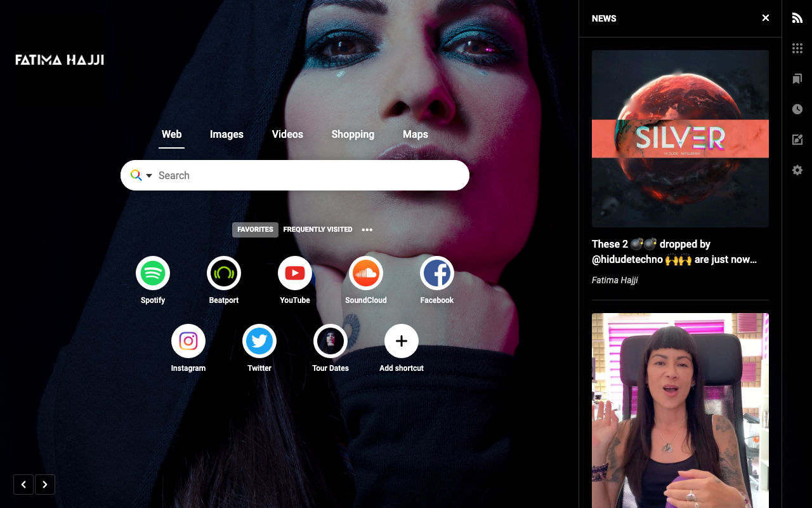Open the Instagram shortcut icon

point(188,341)
